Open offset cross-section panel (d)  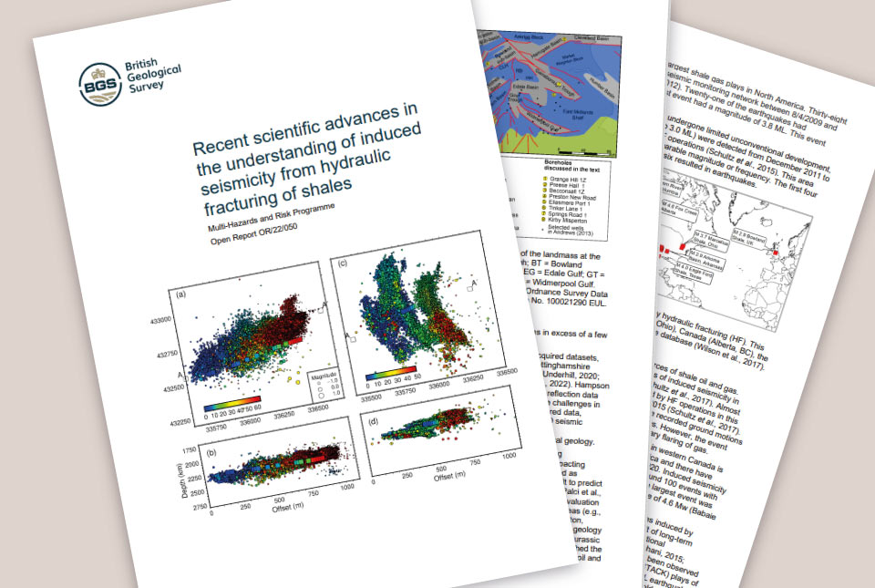[442, 429]
